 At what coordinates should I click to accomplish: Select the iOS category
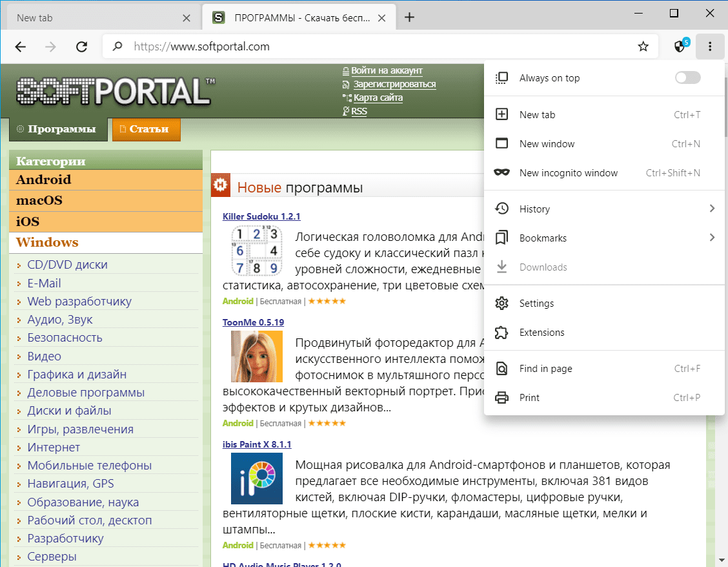click(x=106, y=222)
